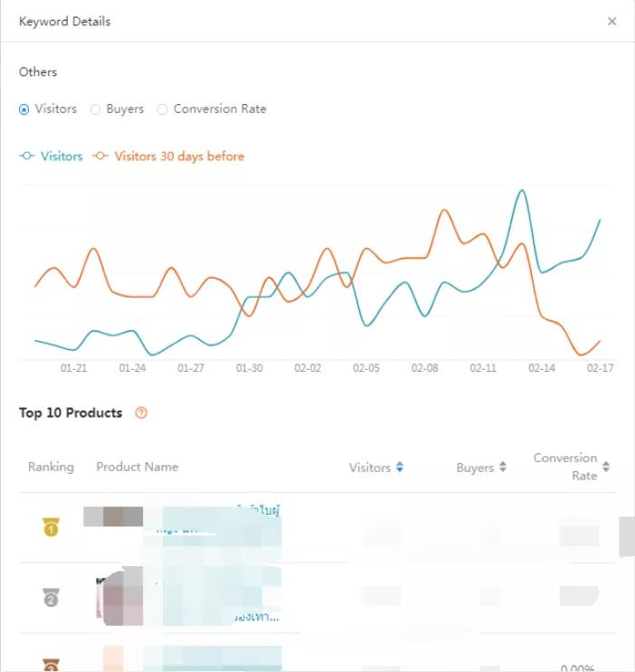Click the rank 1 product thumbnail
The height and width of the screenshot is (672, 635).
[113, 517]
